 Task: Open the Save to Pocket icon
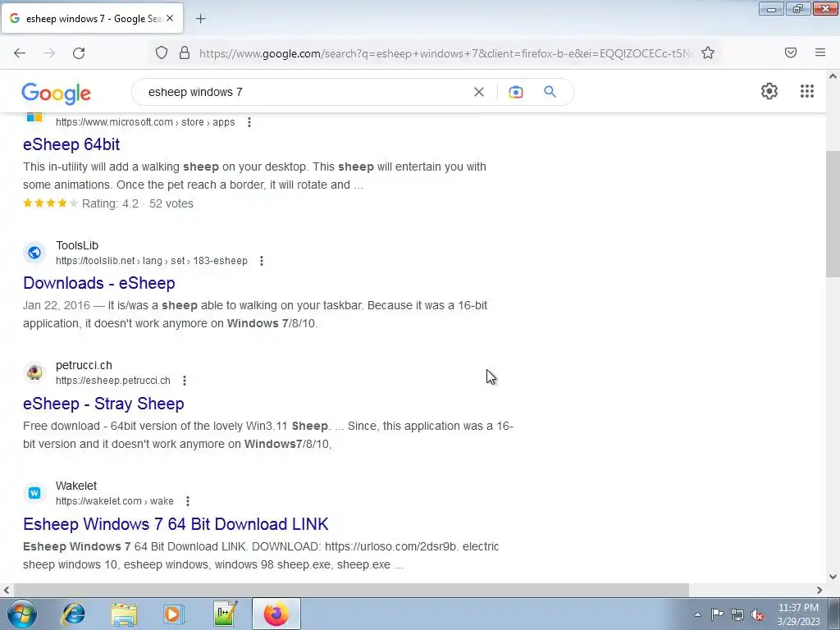click(791, 52)
